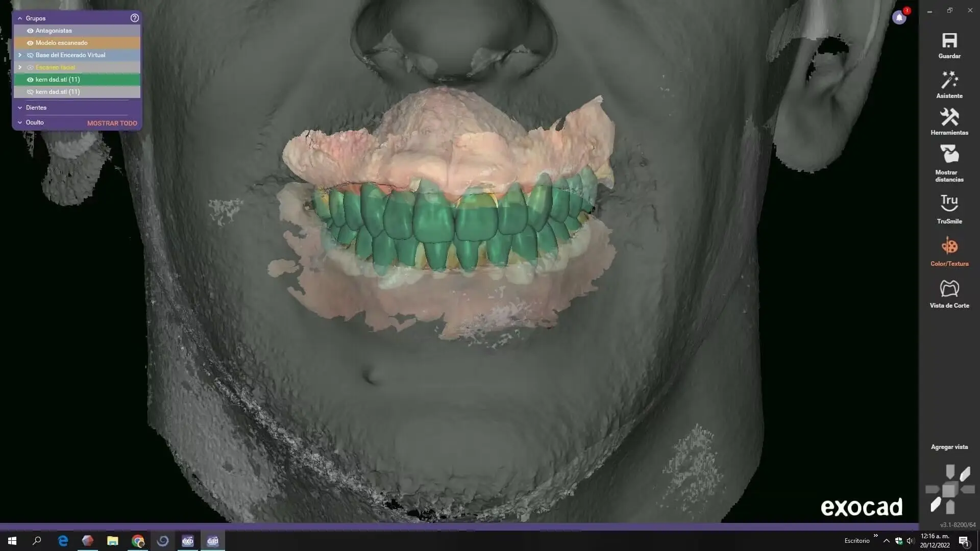Open the TruSmile rendering mode
The image size is (980, 551).
(x=949, y=204)
